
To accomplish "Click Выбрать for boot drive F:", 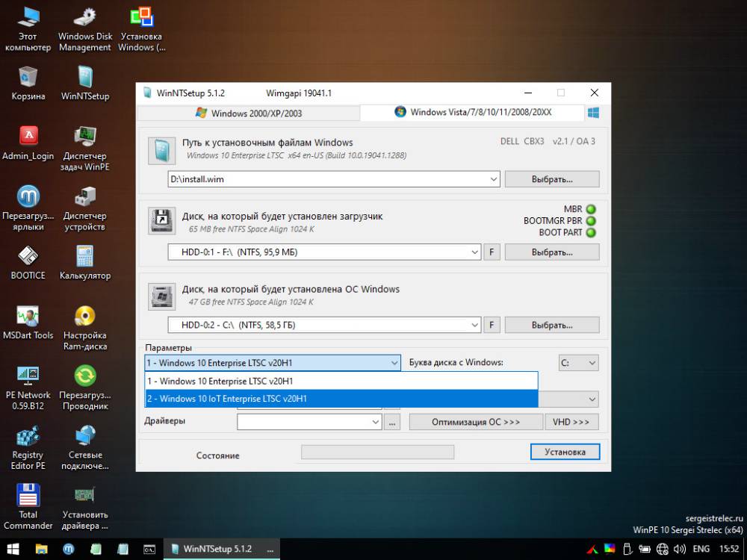I will (x=552, y=252).
